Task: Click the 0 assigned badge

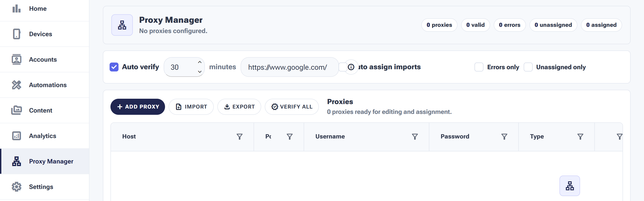Action: pos(601,25)
